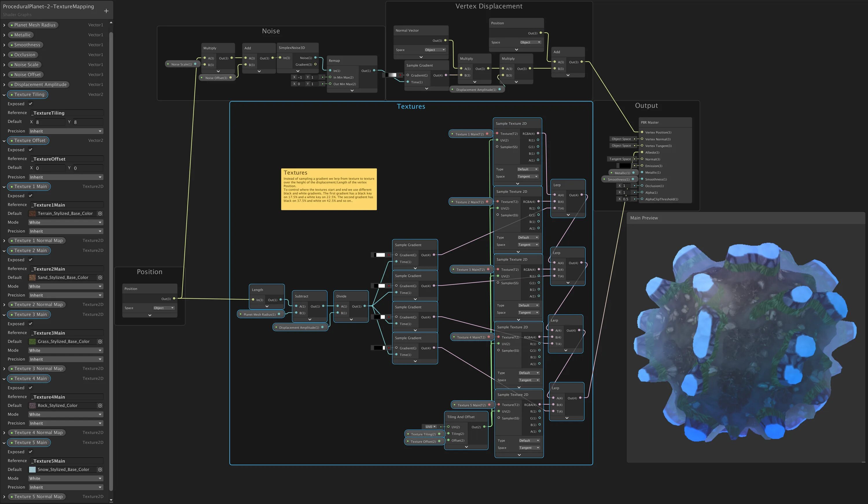Expand the Planet Mesh Radius property
Viewport: 868px width, 504px height.
click(x=4, y=25)
